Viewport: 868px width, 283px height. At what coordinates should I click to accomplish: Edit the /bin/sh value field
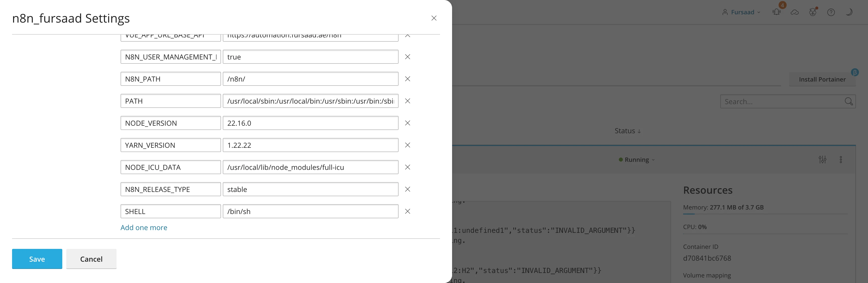(310, 211)
